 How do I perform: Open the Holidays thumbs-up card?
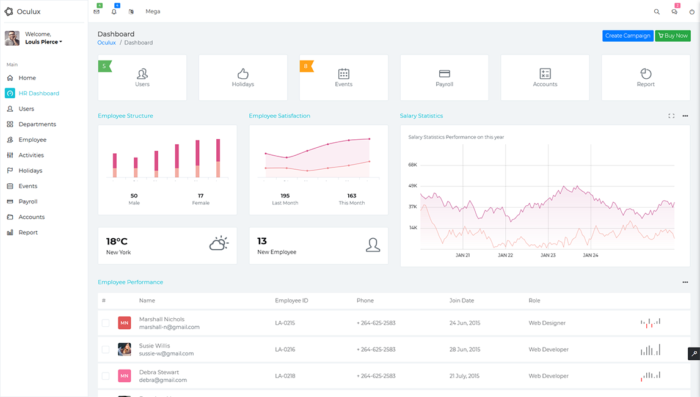(243, 77)
